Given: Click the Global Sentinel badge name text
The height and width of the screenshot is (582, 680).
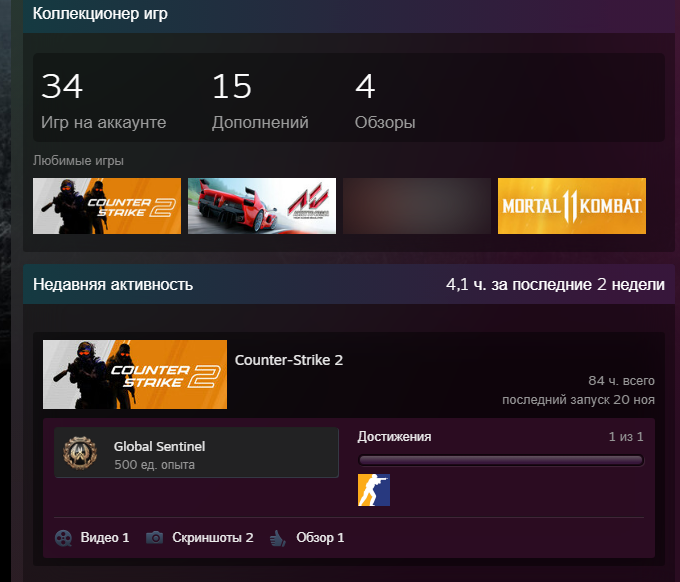Looking at the screenshot, I should tap(159, 447).
